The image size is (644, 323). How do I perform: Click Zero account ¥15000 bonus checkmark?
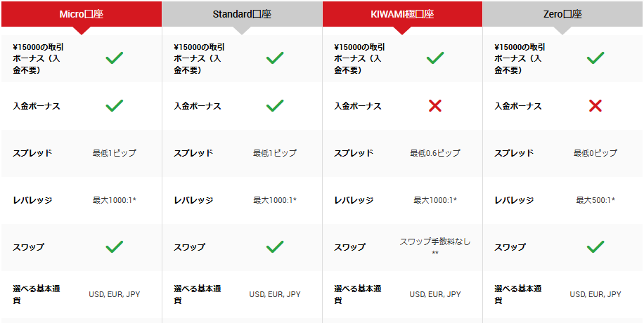(x=595, y=58)
